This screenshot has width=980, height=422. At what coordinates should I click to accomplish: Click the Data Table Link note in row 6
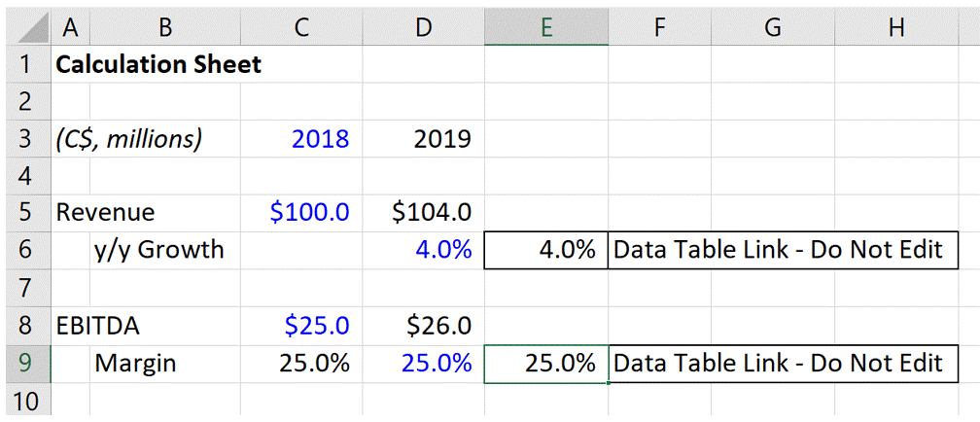click(778, 250)
